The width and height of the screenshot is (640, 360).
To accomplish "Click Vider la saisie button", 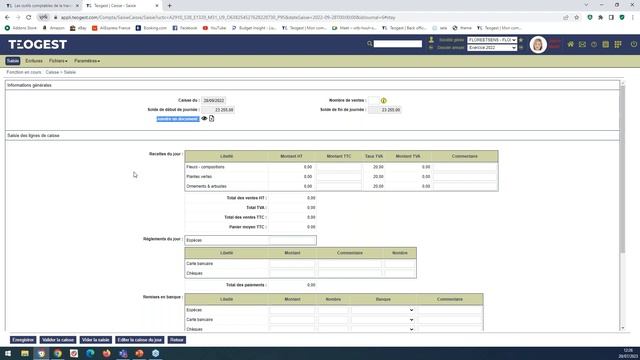I will pyautogui.click(x=96, y=340).
